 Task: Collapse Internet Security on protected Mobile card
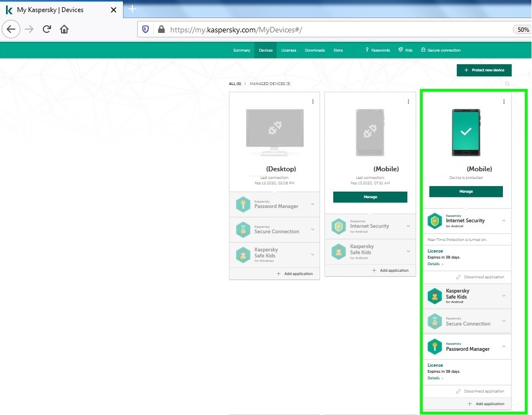click(504, 221)
